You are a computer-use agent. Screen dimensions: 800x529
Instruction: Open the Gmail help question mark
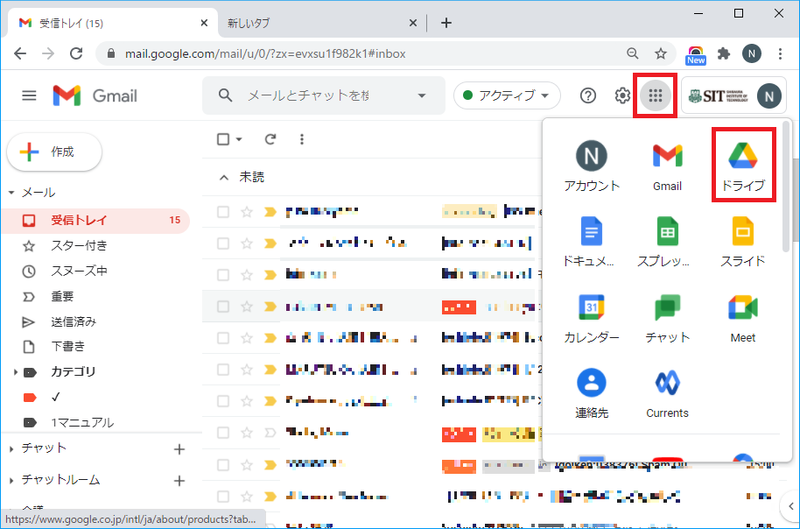(x=588, y=95)
